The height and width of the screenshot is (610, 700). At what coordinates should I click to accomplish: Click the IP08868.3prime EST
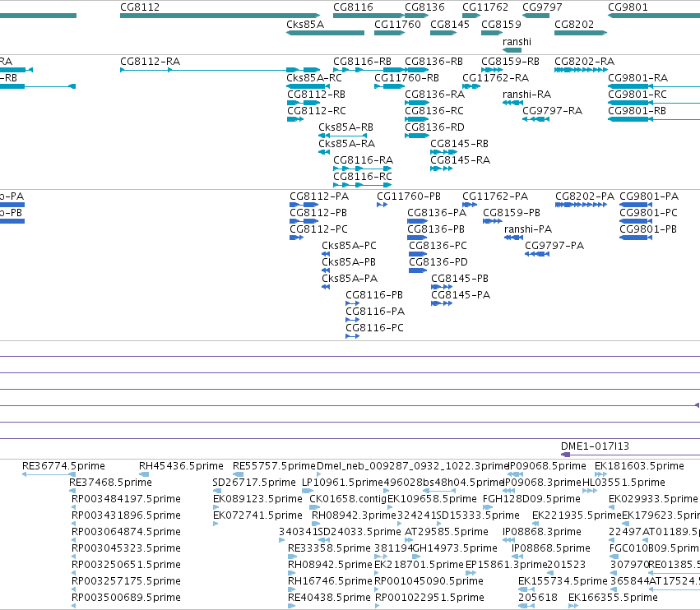(x=508, y=540)
